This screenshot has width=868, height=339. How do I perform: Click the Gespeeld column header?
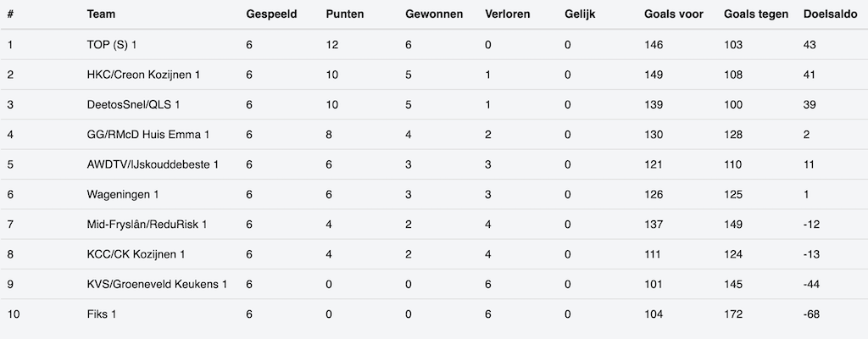(x=271, y=14)
